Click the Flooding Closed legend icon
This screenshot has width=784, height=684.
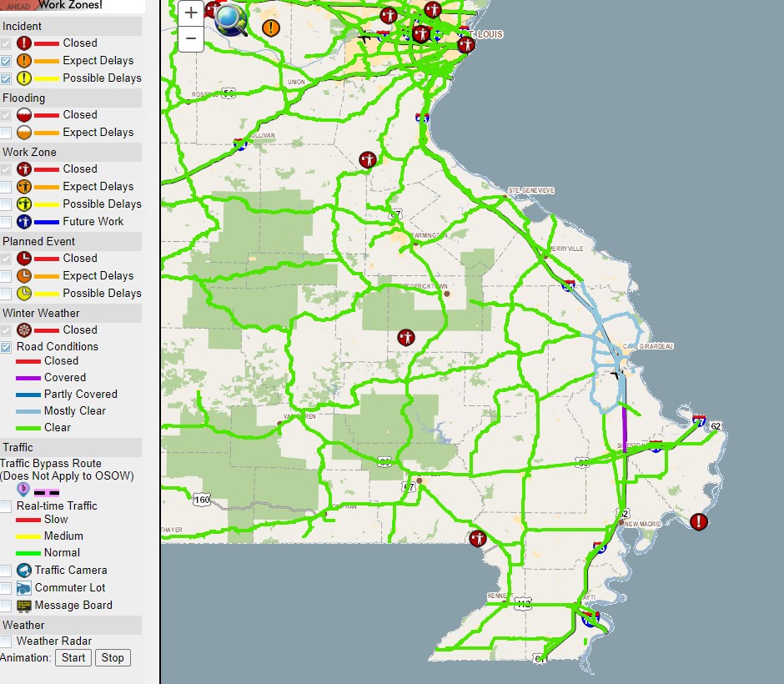(x=24, y=115)
